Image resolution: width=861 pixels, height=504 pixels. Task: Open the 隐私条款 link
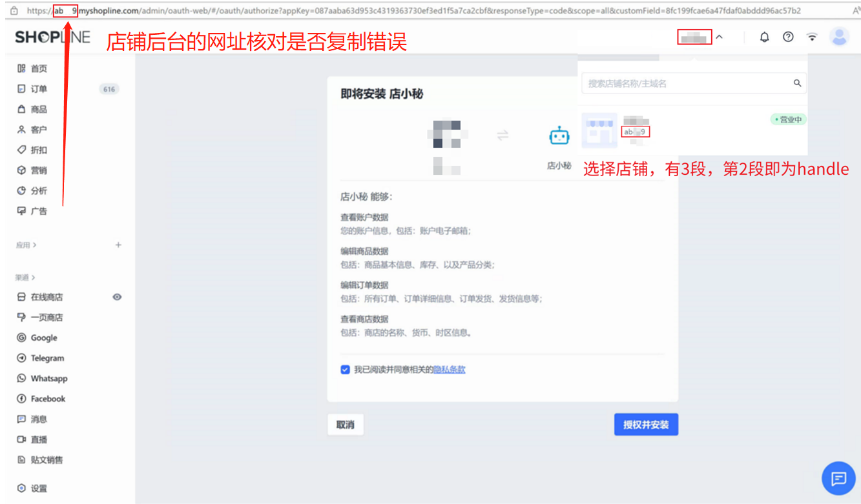(450, 370)
